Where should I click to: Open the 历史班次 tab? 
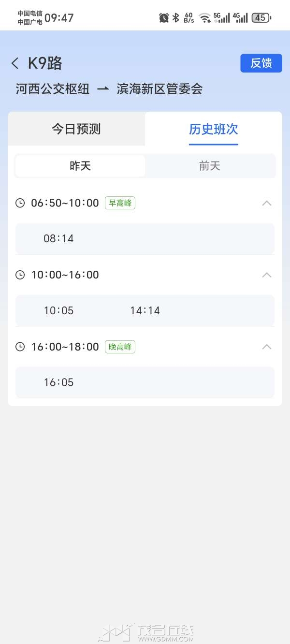[214, 129]
